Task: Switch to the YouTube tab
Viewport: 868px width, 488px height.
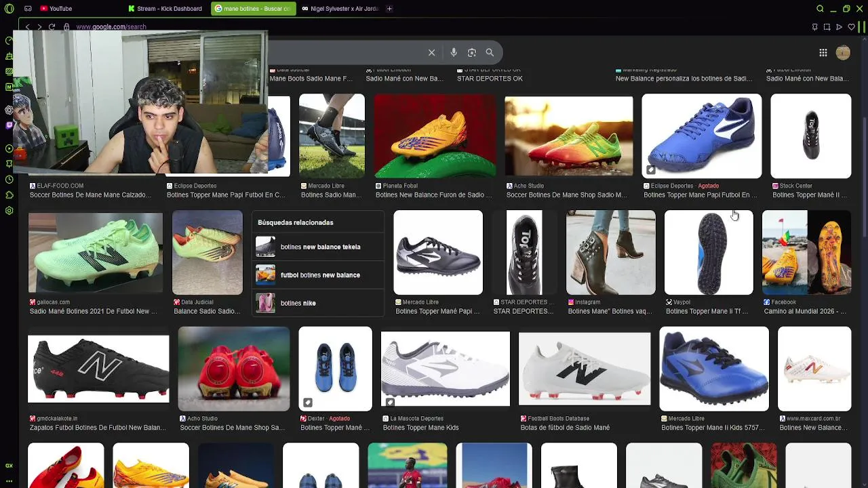Action: (56, 9)
